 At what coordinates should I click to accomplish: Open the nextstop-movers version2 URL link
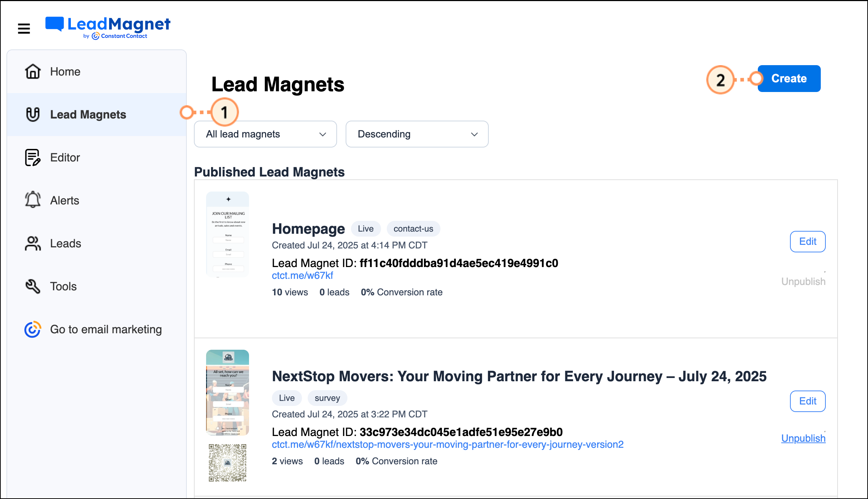point(448,445)
